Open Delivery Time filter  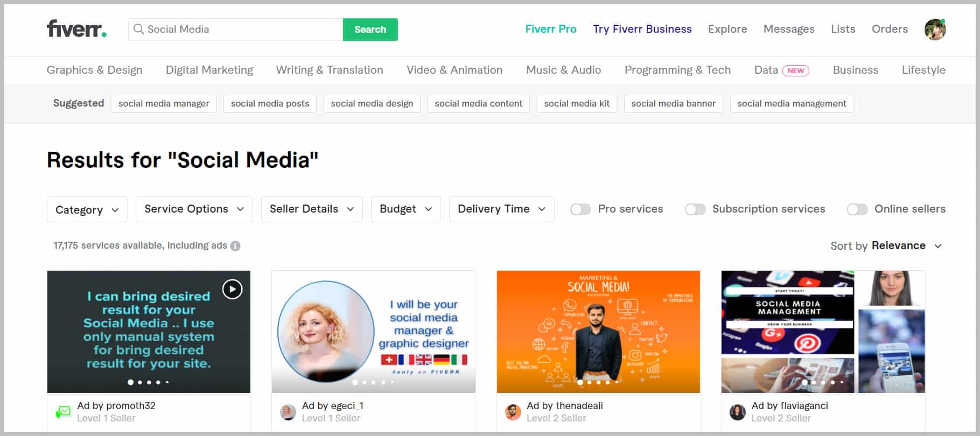502,209
